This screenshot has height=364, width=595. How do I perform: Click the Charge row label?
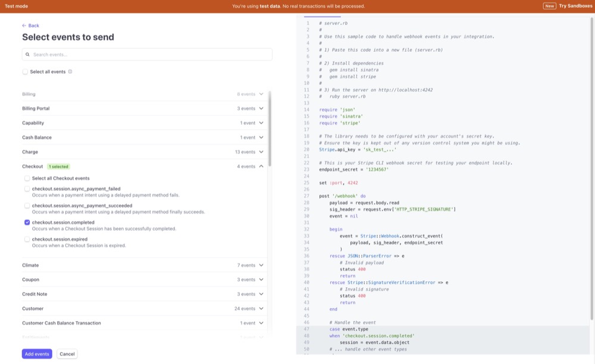coord(30,152)
